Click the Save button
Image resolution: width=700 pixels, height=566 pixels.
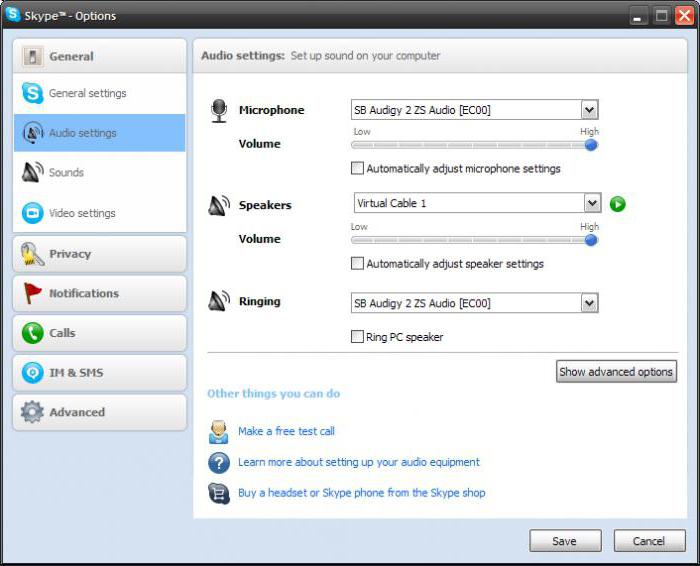(x=565, y=541)
